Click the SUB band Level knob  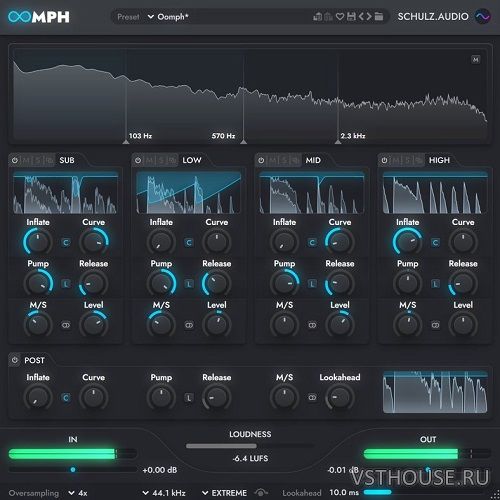pos(94,325)
